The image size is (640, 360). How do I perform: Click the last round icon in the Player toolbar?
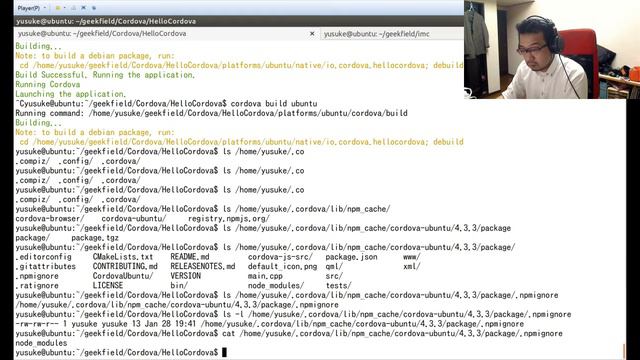(94, 8)
